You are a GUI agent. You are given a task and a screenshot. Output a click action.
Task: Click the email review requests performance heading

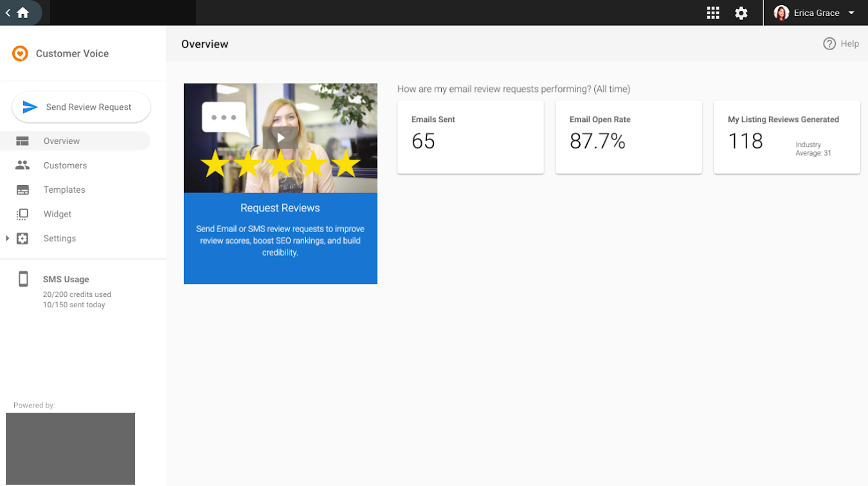pyautogui.click(x=514, y=89)
